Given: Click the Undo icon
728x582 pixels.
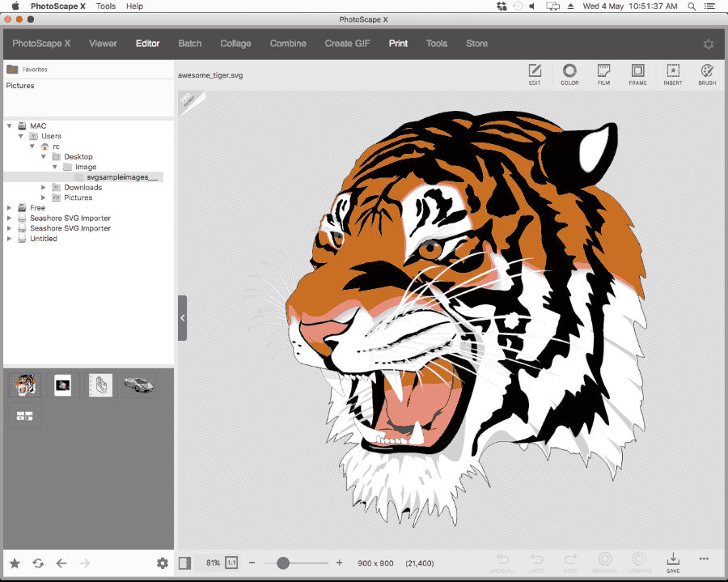Looking at the screenshot, I should coord(537,563).
